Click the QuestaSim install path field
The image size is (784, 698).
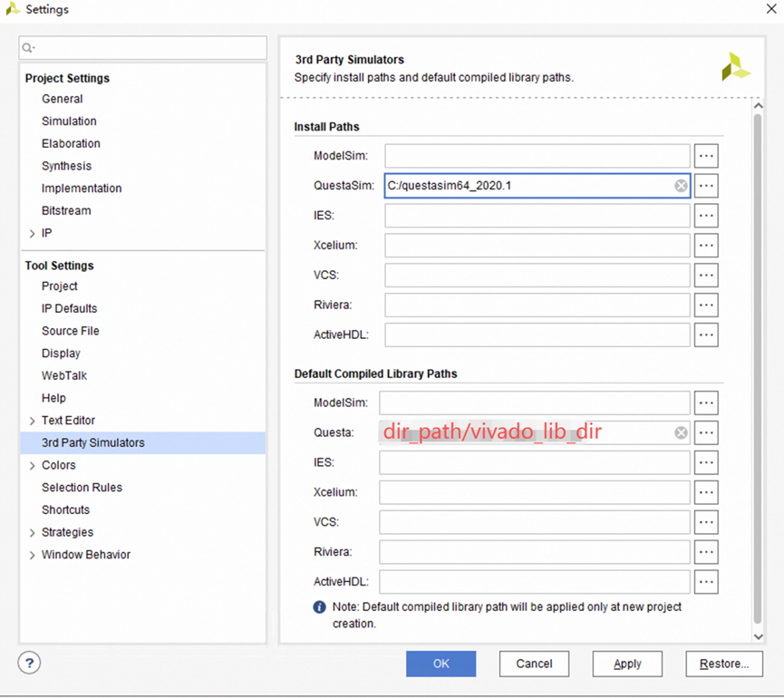[537, 186]
